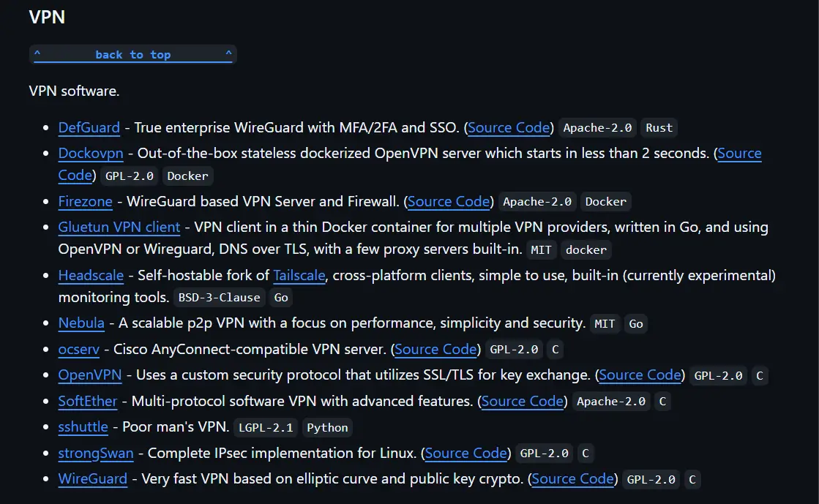Screen dimensions: 819x504
Task: Open the WireGuard project link
Action: pos(92,478)
